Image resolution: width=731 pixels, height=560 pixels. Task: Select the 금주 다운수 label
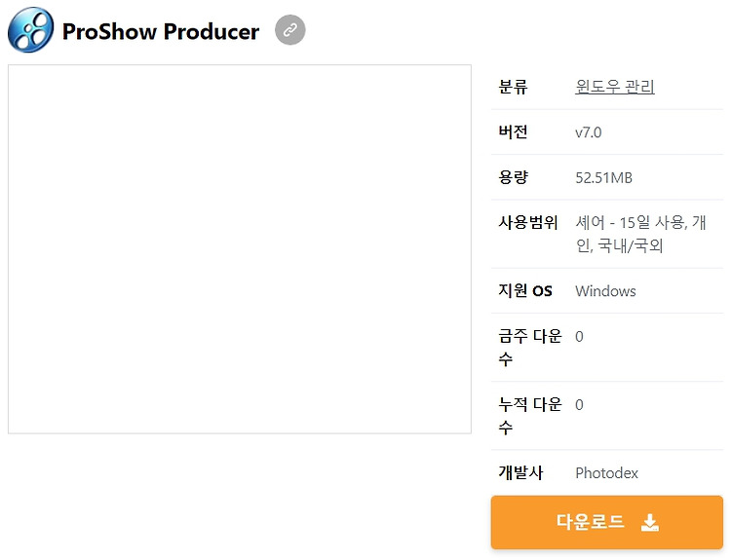530,348
